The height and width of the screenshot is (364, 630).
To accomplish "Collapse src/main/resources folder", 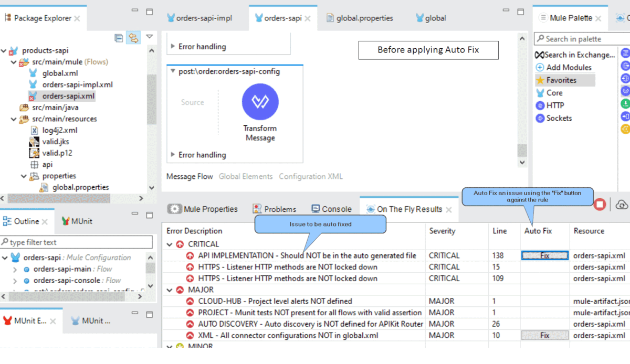I will pyautogui.click(x=14, y=119).
